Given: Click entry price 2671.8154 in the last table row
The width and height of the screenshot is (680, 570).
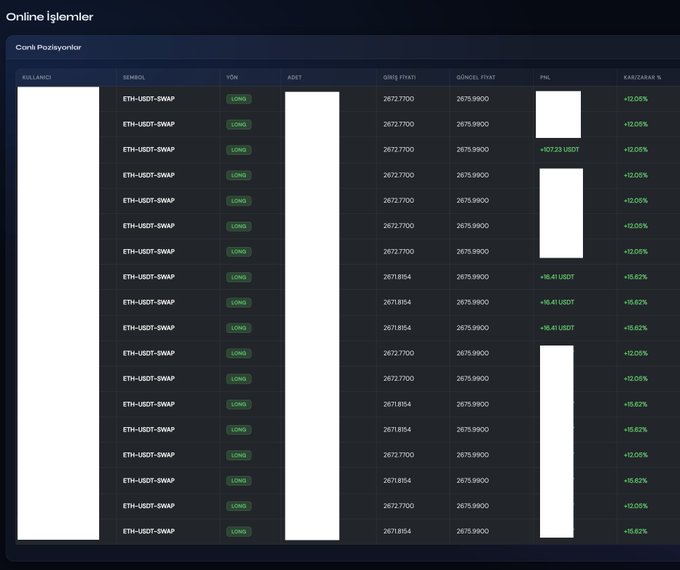Looking at the screenshot, I should click(x=397, y=531).
